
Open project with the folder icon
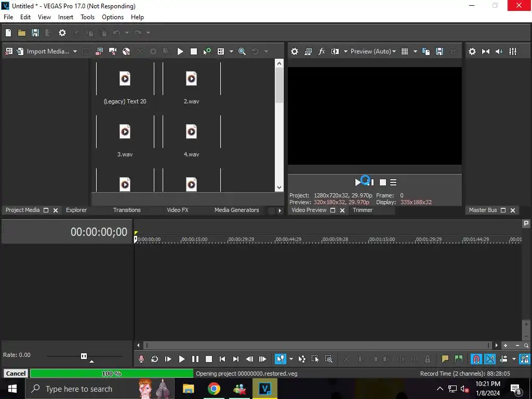click(22, 33)
